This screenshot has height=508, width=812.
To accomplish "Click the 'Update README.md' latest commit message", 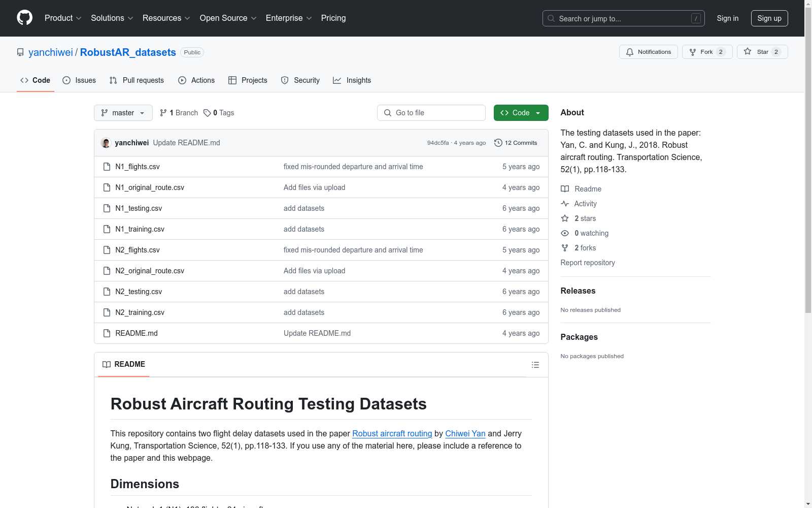I will 187,143.
